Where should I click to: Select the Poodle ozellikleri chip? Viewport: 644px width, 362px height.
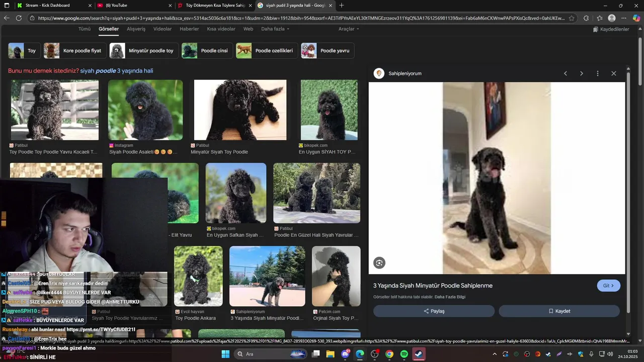pos(267,51)
